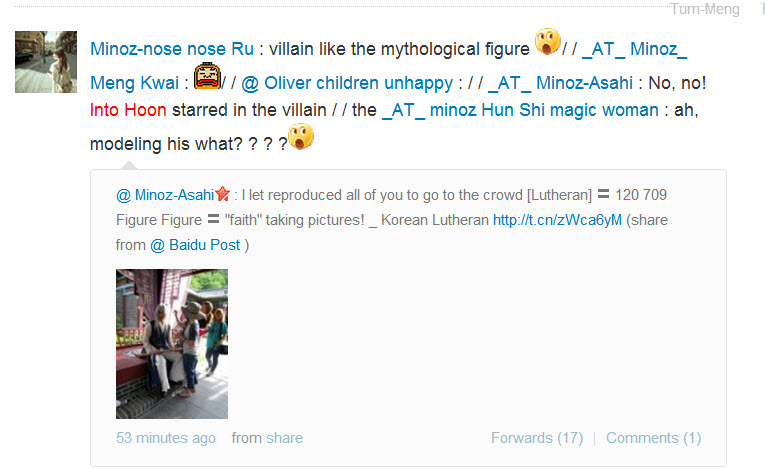
Task: Open the @ Baidu Post account link
Action: click(195, 245)
